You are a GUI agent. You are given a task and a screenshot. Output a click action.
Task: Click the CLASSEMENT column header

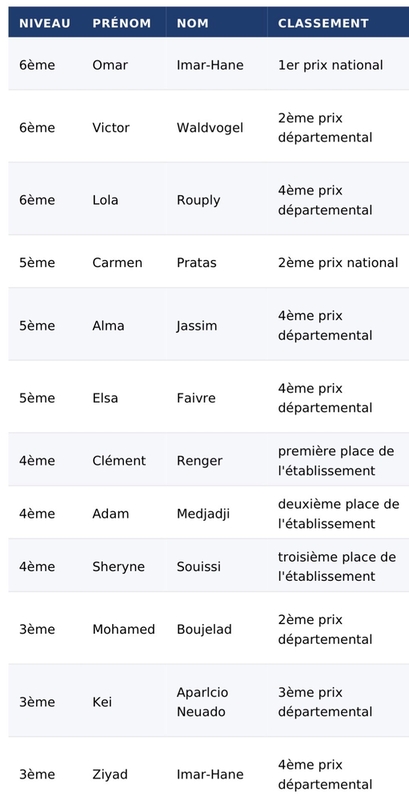323,23
